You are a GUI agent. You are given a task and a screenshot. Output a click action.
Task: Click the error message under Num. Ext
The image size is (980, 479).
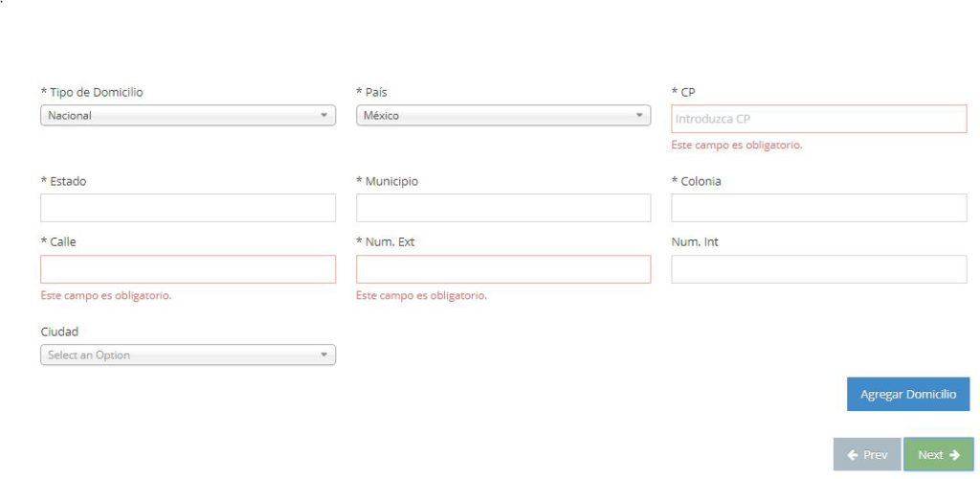coord(421,295)
